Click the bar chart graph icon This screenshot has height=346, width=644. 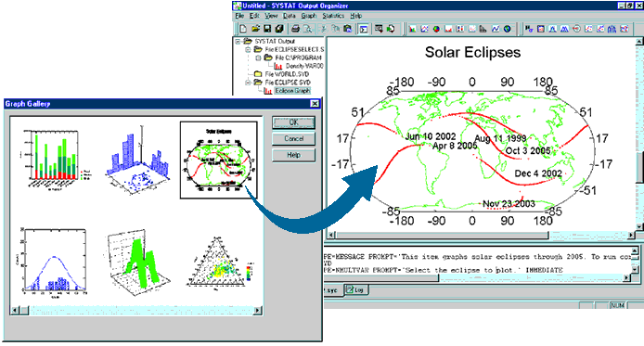[x=412, y=29]
